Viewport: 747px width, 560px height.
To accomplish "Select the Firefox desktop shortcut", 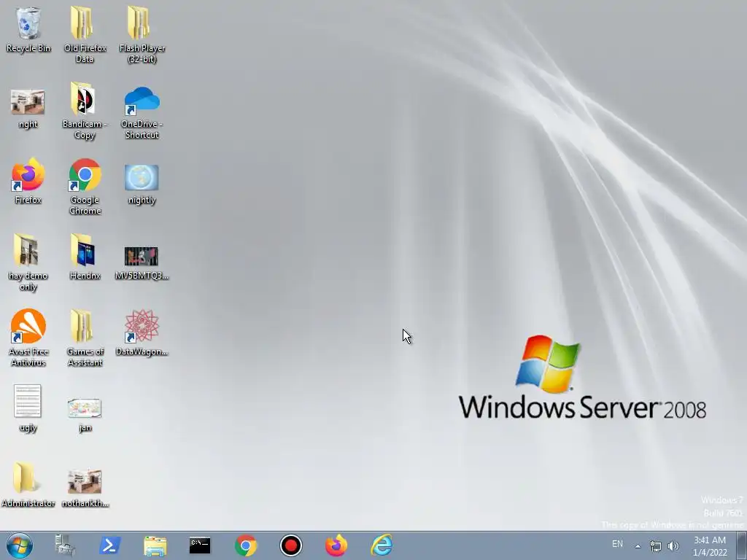I will click(28, 181).
